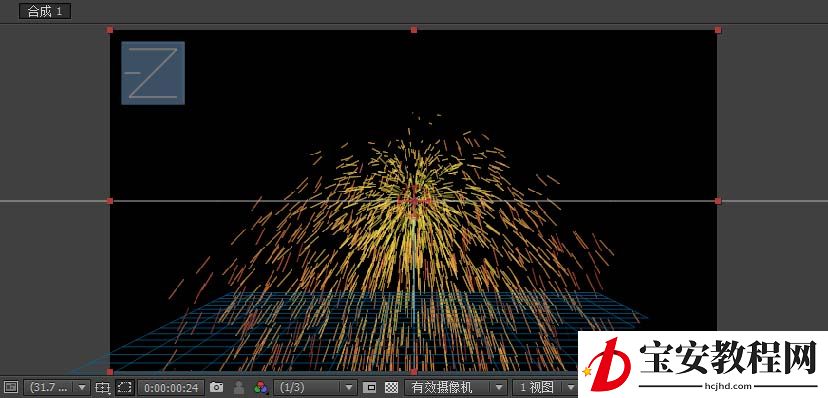The image size is (828, 398).
Task: Click the -Z axis indicator box
Action: [x=153, y=73]
